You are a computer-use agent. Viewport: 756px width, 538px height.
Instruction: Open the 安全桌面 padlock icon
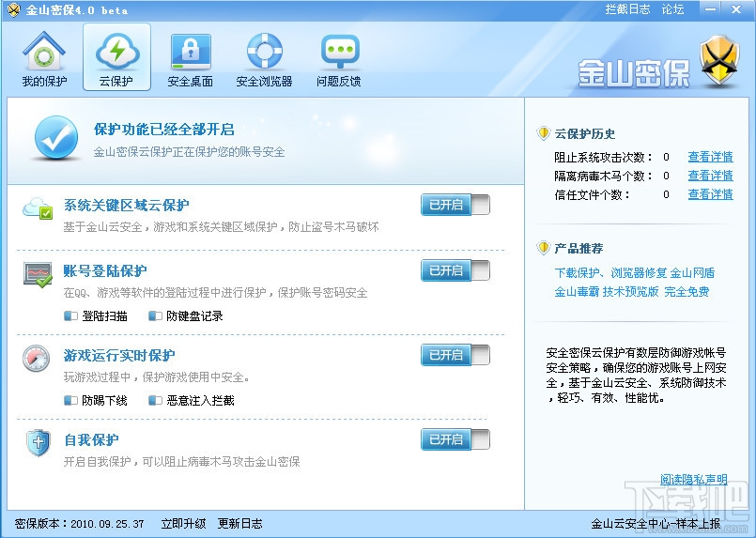pyautogui.click(x=191, y=52)
